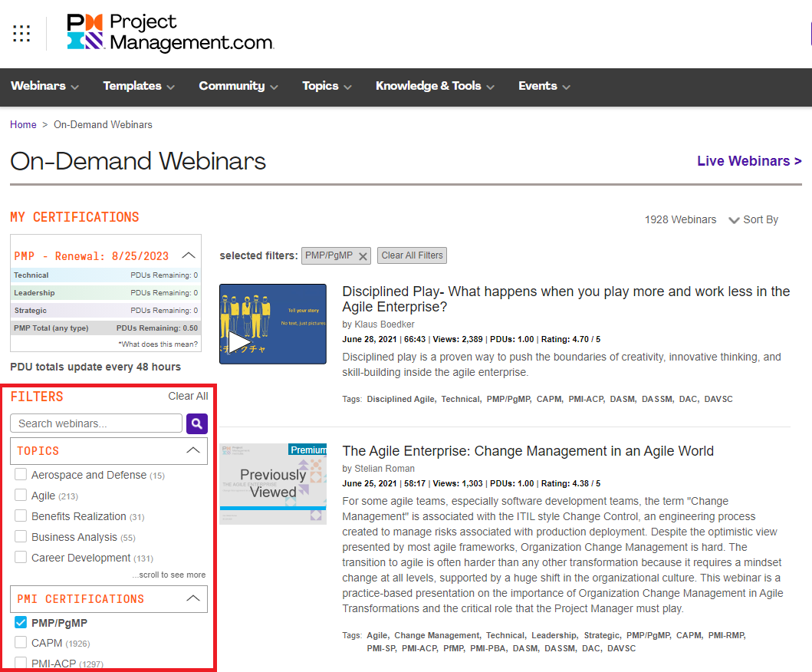Click the Clear All Filters button
Viewport: 812px width, 672px height.
coord(412,255)
